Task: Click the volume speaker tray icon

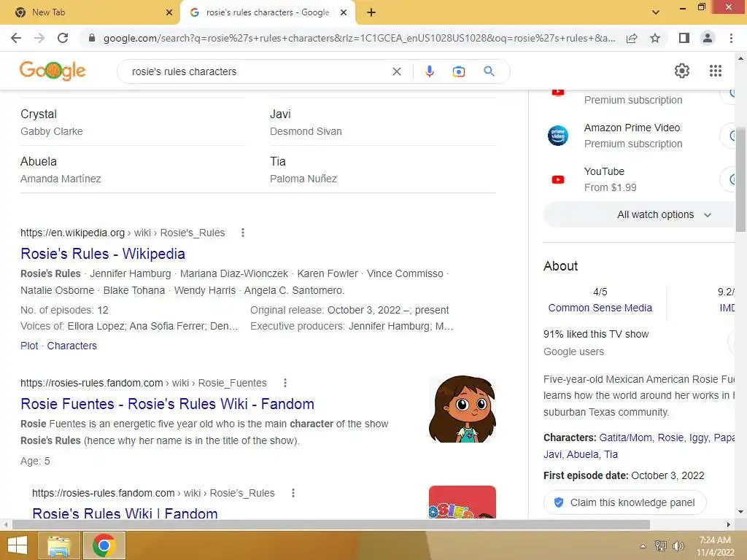Action: tap(678, 546)
